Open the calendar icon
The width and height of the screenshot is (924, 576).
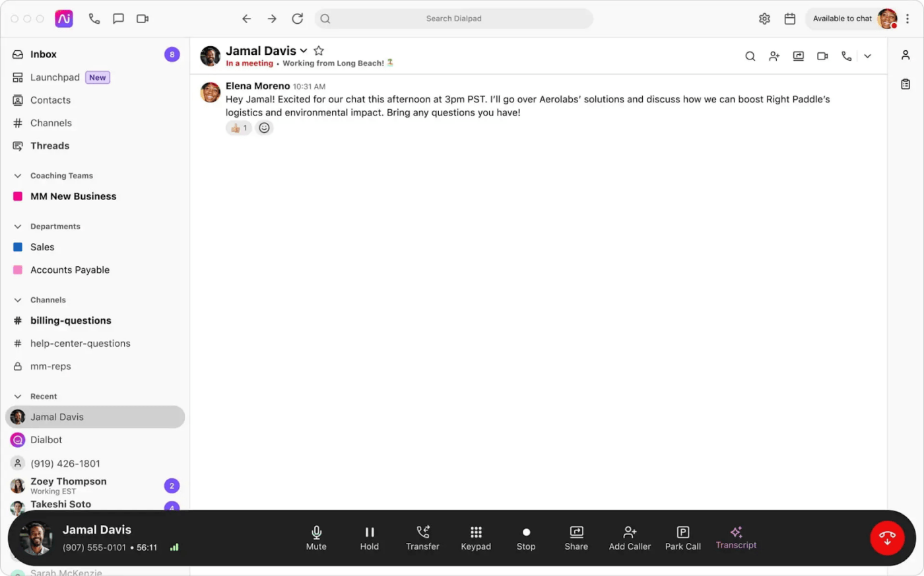pos(789,18)
